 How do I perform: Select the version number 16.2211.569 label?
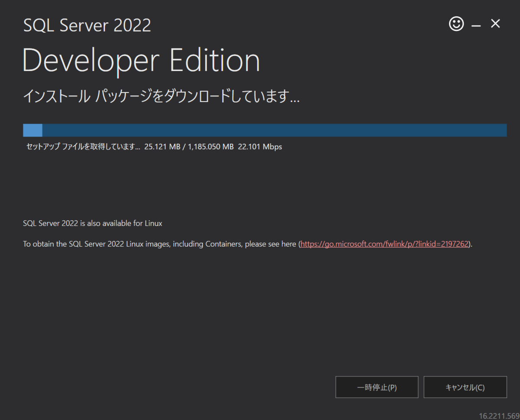coord(499,415)
